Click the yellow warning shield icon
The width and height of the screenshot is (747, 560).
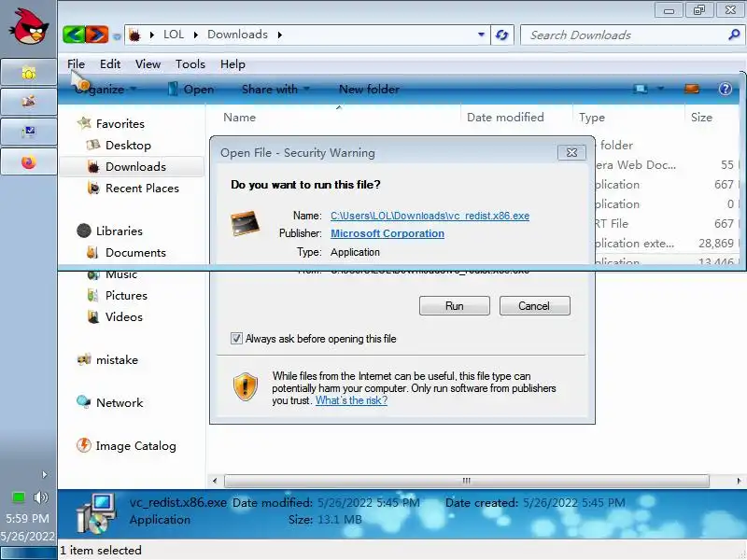click(246, 386)
